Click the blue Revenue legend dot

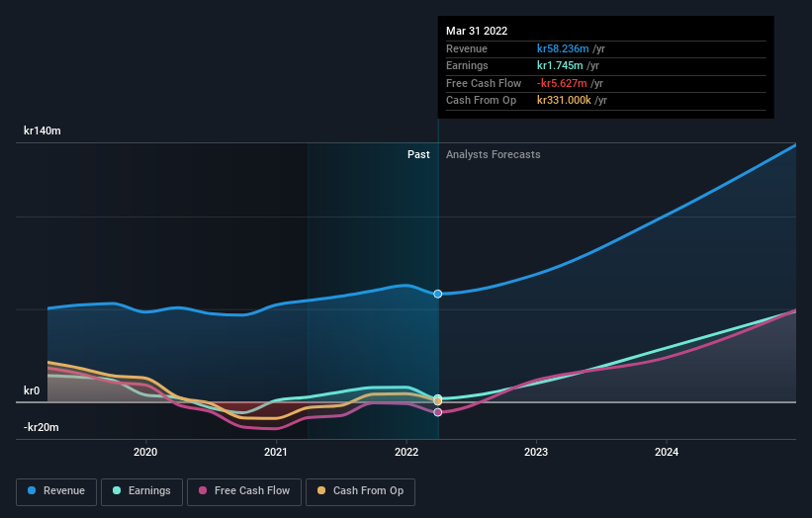(x=32, y=490)
